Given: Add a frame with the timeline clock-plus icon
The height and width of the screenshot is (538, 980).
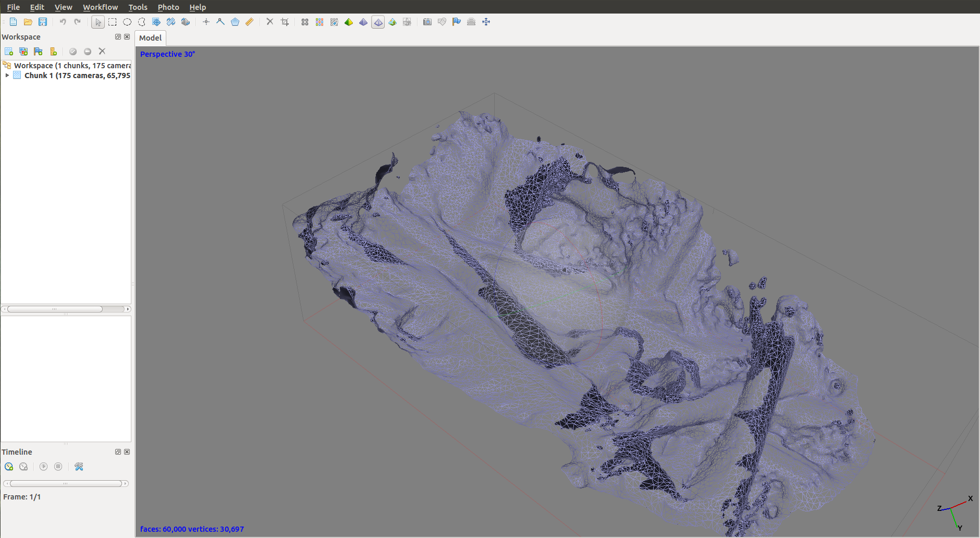Looking at the screenshot, I should (x=9, y=467).
